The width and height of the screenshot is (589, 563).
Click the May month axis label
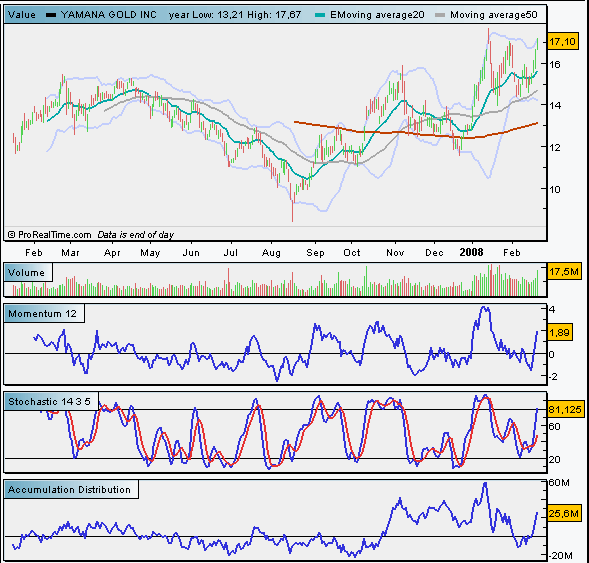(150, 253)
